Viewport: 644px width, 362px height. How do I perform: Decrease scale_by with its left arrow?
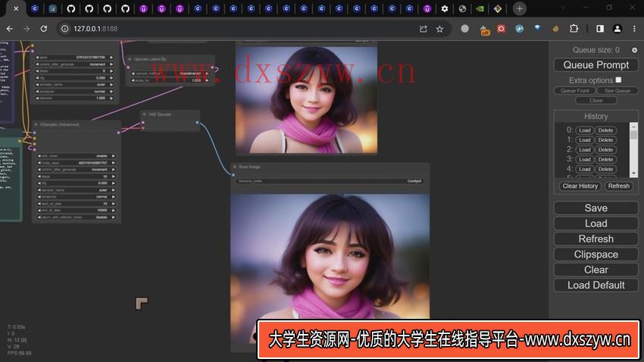pos(133,80)
